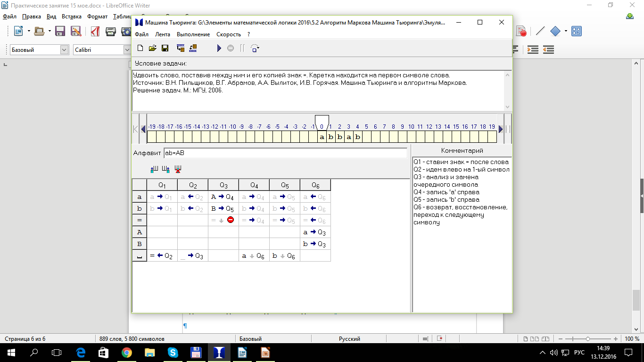Open the Скорость menu
644x362 pixels.
click(x=229, y=34)
